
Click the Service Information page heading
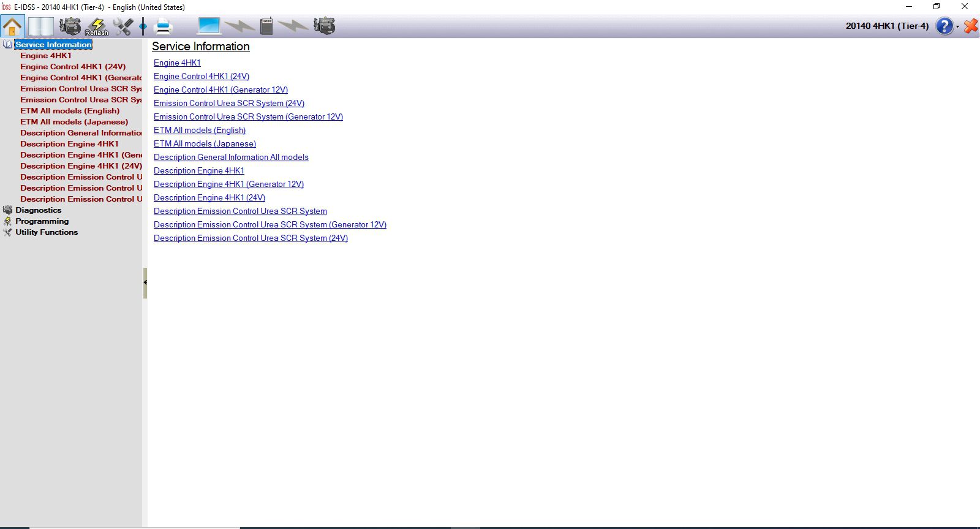pos(201,47)
